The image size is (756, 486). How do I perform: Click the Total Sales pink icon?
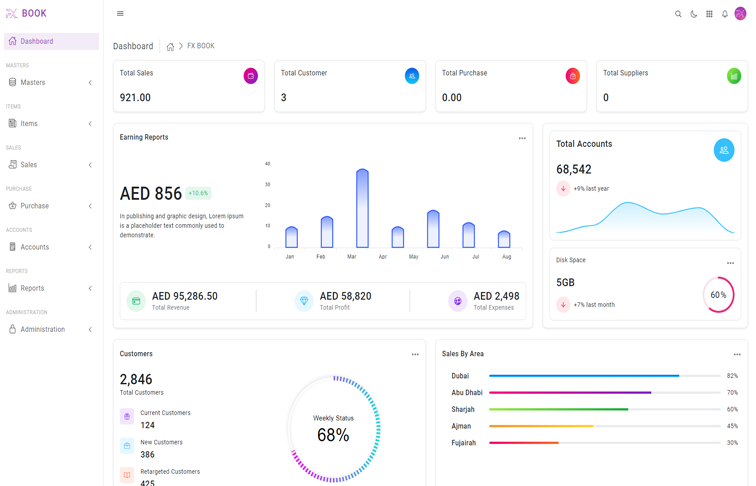click(x=251, y=76)
